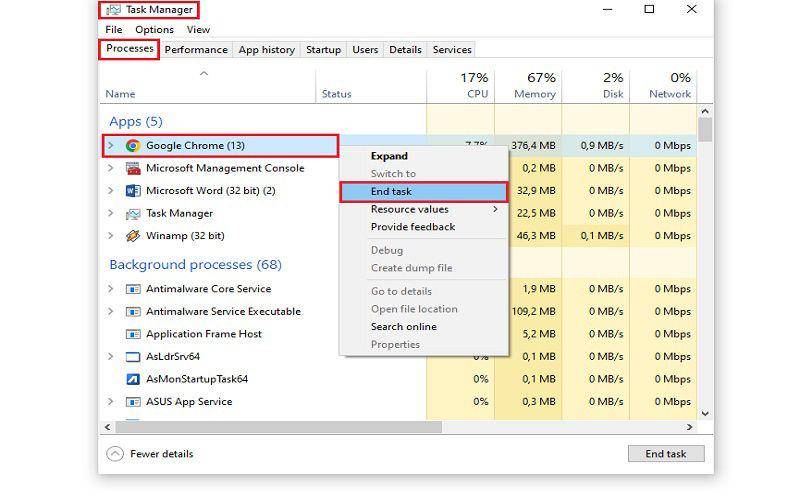Click the Antimalware Core Service icon
The width and height of the screenshot is (800, 500).
(x=133, y=289)
